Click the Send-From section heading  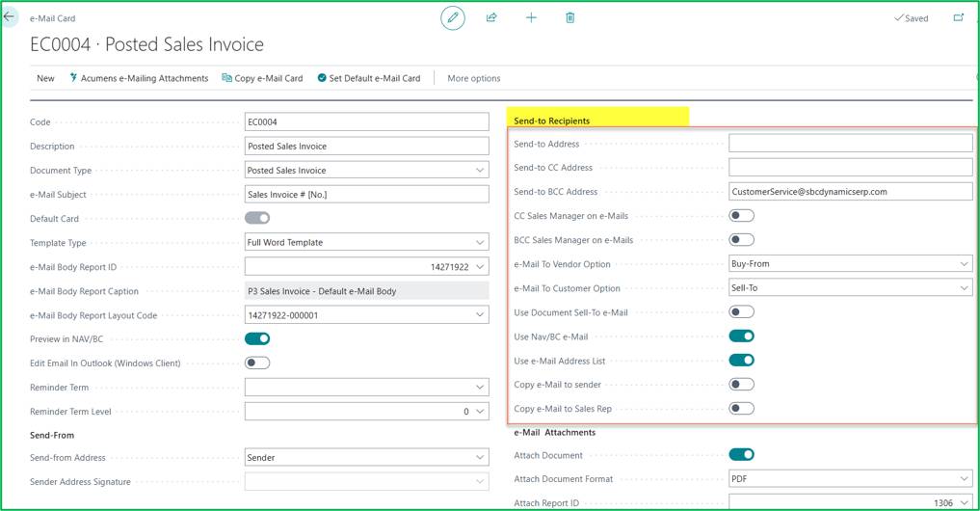coord(52,435)
